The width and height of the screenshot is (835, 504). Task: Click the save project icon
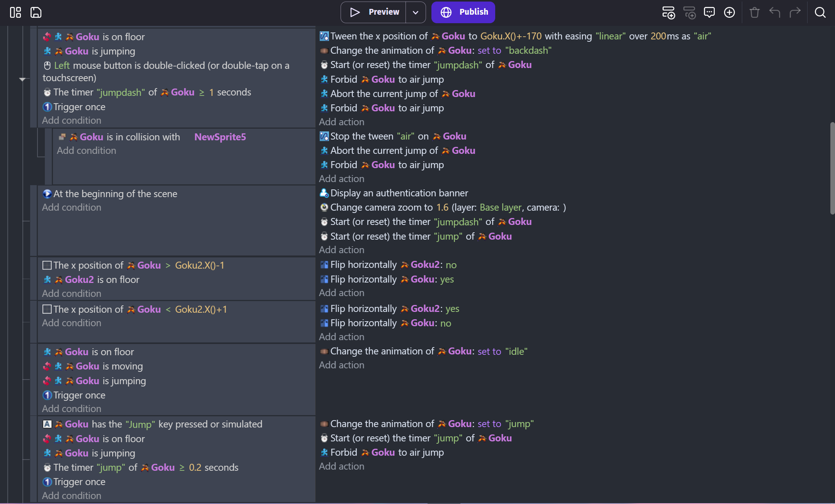coord(36,12)
